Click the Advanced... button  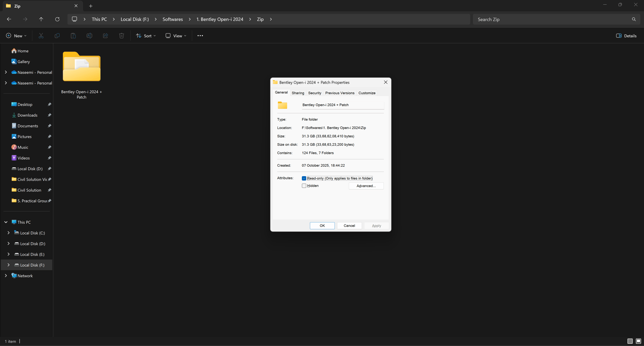tap(366, 186)
